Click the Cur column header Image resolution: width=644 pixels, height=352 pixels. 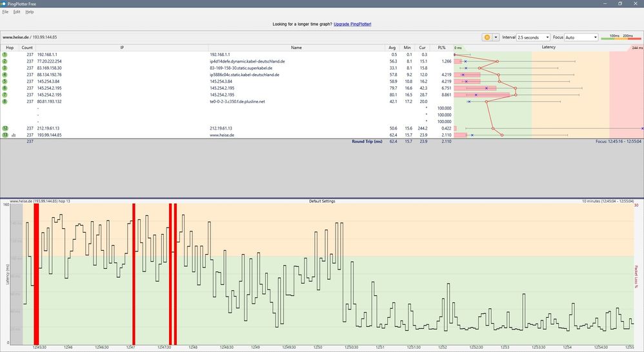pos(422,48)
